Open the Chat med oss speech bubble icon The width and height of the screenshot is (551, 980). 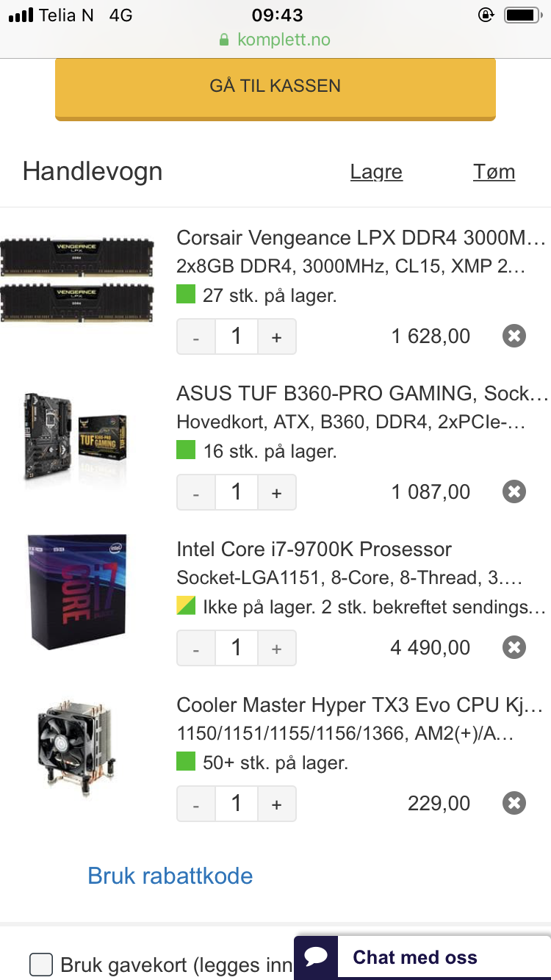point(316,957)
